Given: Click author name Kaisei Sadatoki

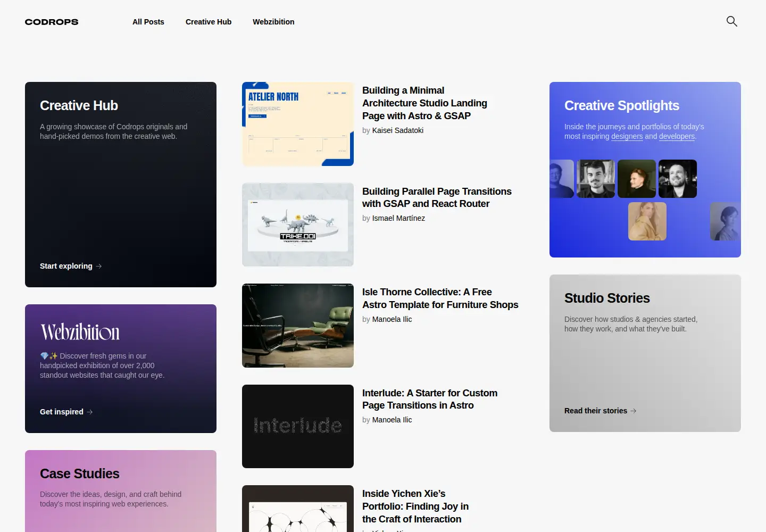Looking at the screenshot, I should [x=398, y=130].
